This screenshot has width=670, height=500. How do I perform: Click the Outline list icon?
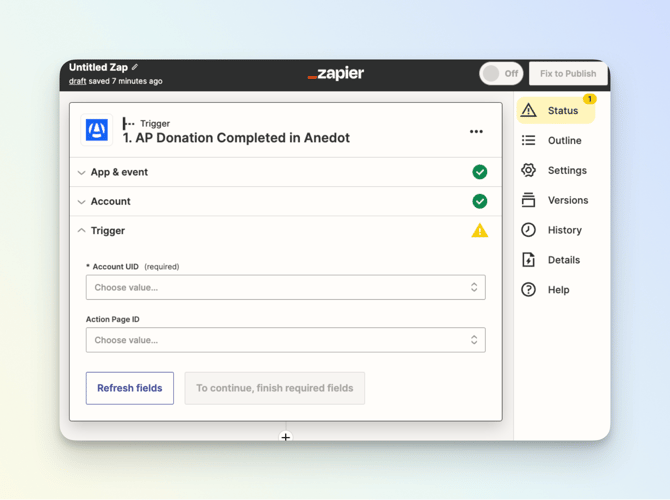[x=529, y=140]
